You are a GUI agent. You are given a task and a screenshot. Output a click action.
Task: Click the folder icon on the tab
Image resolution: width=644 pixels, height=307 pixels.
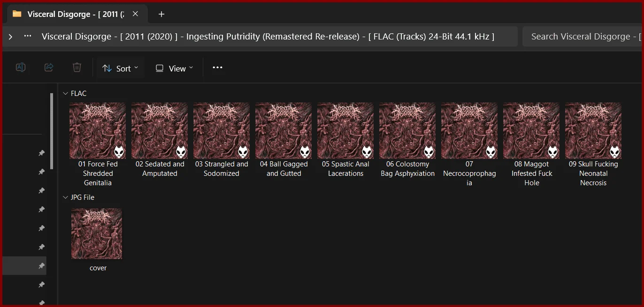[x=17, y=14]
